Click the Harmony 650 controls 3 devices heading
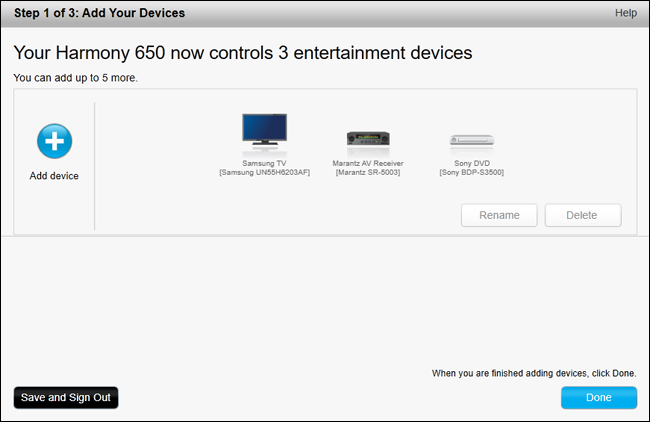The height and width of the screenshot is (422, 650). pyautogui.click(x=243, y=53)
